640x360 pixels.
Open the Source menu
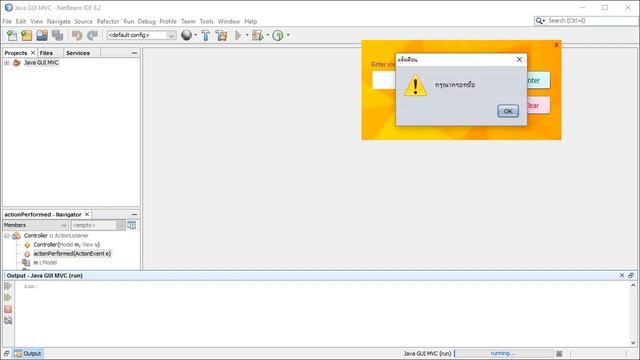[x=83, y=21]
